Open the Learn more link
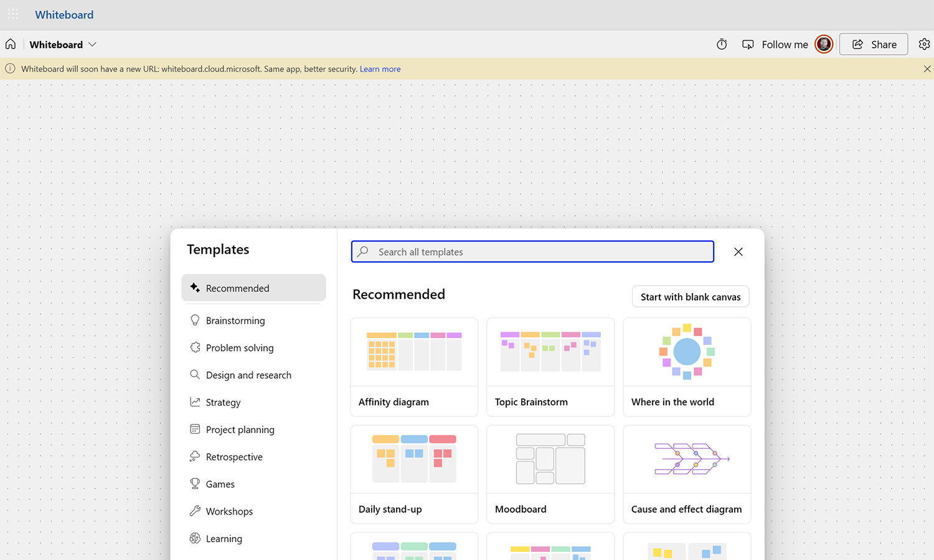Viewport: 934px width, 560px height. point(380,68)
